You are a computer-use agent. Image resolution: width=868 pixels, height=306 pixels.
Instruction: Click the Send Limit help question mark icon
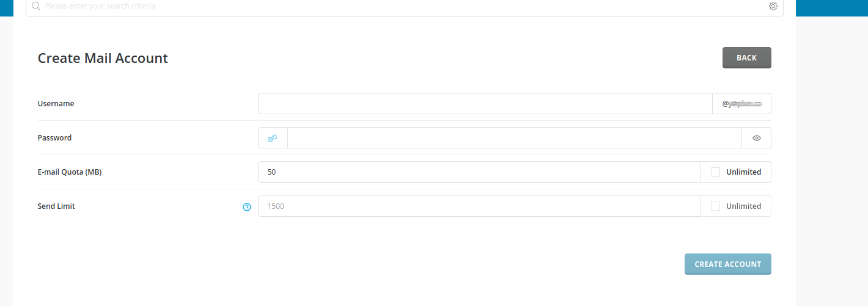coord(247,207)
